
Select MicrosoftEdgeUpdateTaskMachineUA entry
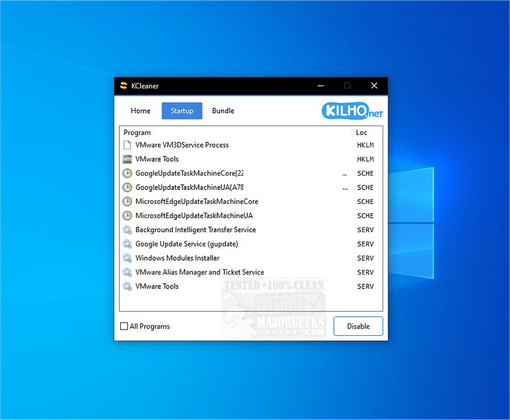pyautogui.click(x=251, y=216)
